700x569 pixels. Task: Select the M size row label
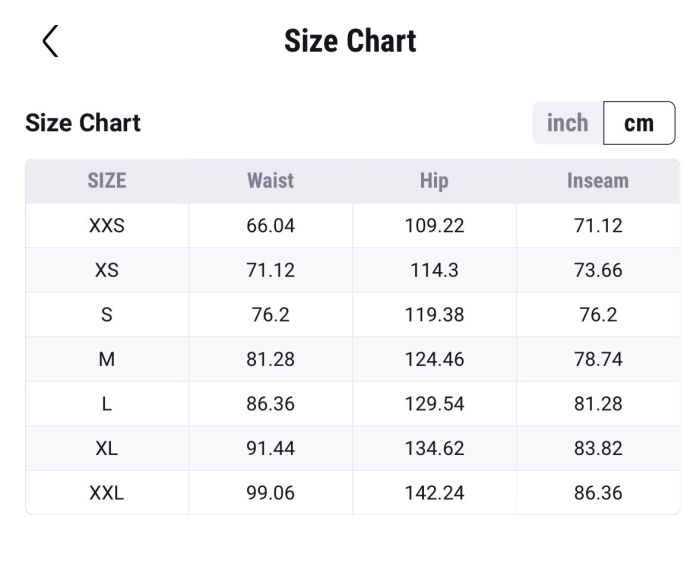click(107, 359)
